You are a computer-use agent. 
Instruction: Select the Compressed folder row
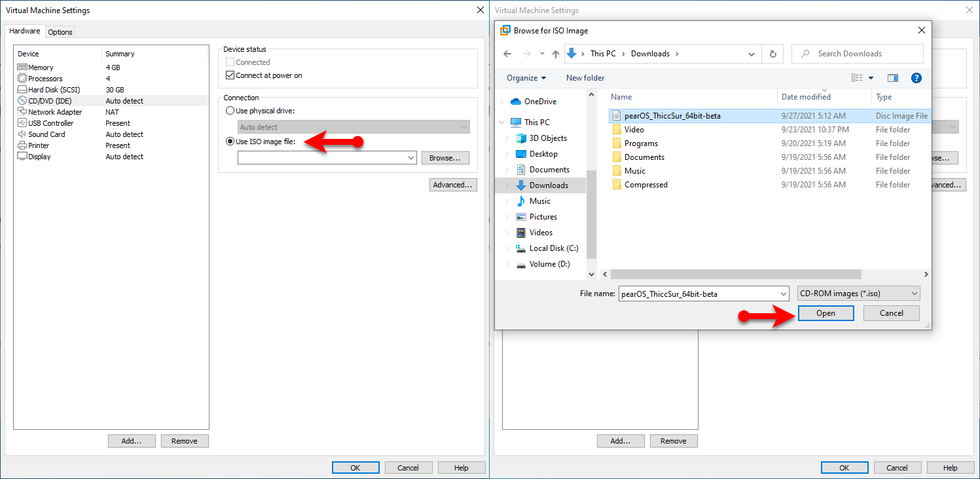[769, 185]
